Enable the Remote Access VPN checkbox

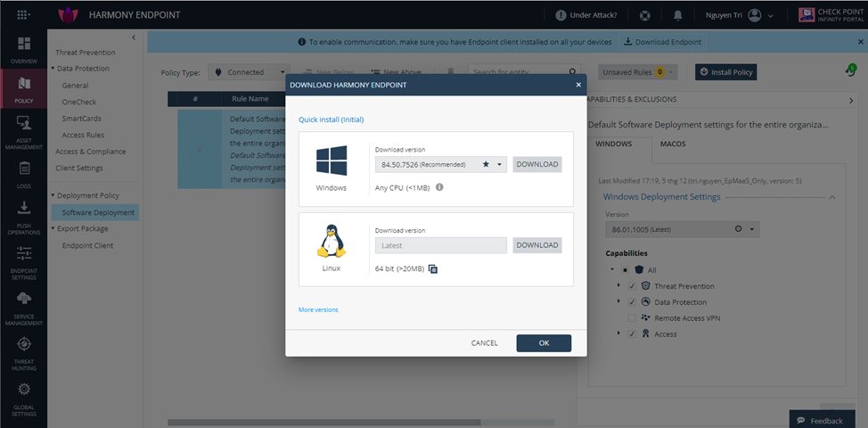point(632,318)
